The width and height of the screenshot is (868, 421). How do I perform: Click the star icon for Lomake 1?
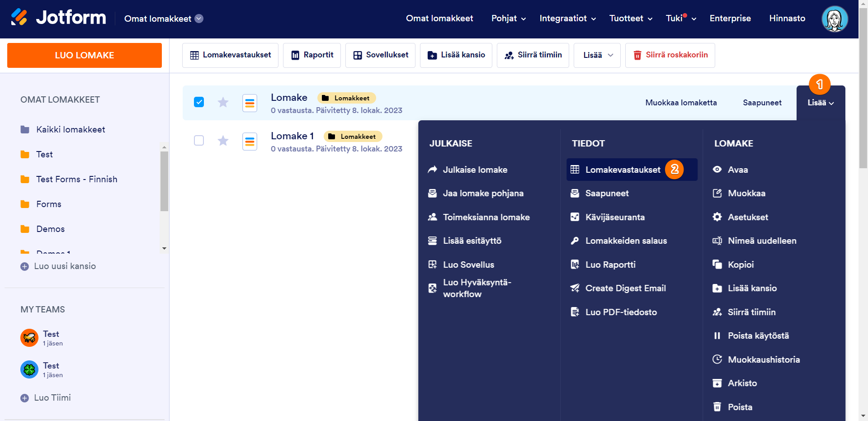pyautogui.click(x=223, y=141)
